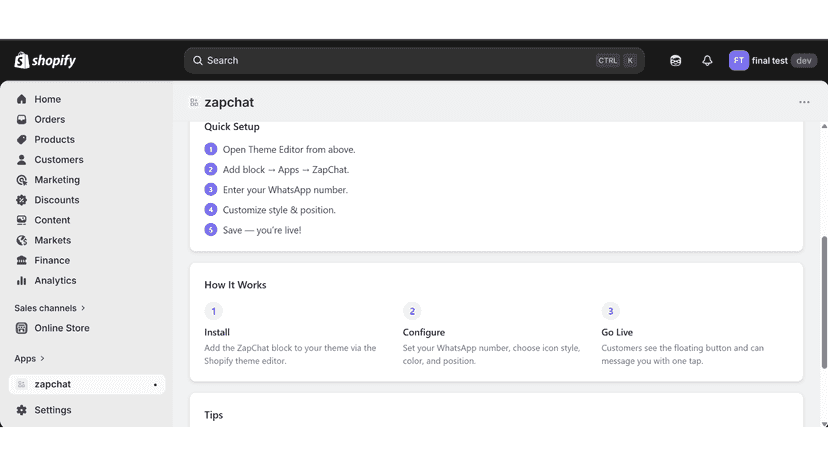Go to Home in the sidebar
The width and height of the screenshot is (828, 466).
pyautogui.click(x=48, y=99)
